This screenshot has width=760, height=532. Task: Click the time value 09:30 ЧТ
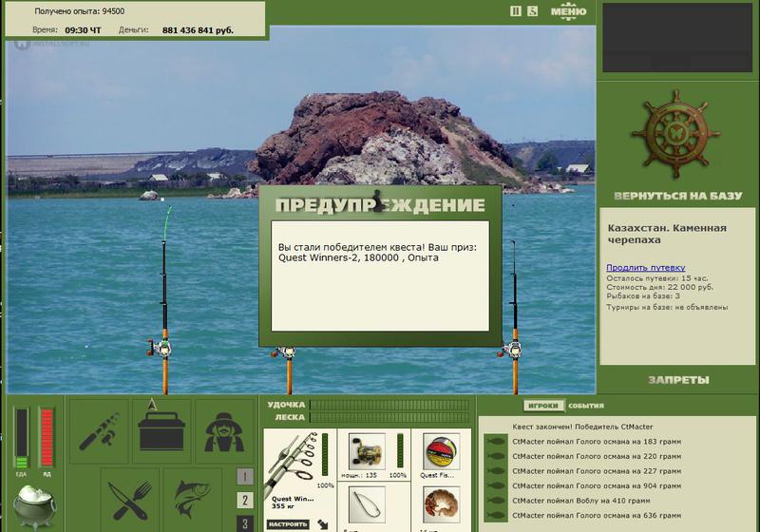click(83, 30)
